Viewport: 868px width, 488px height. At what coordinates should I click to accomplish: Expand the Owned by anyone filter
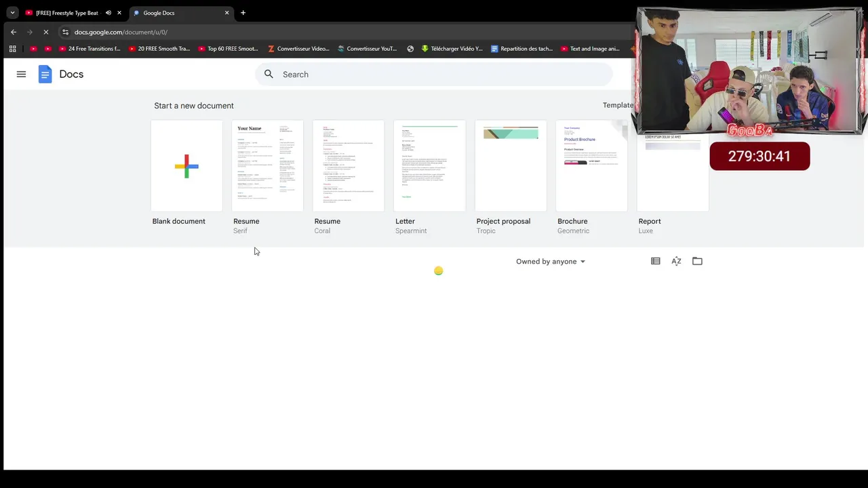pos(551,262)
